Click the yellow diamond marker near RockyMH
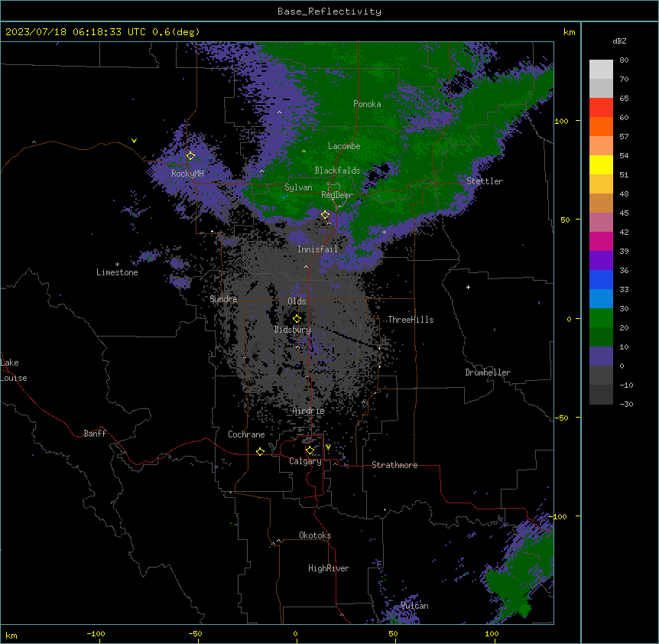Viewport: 659px width, 644px height. tap(190, 155)
